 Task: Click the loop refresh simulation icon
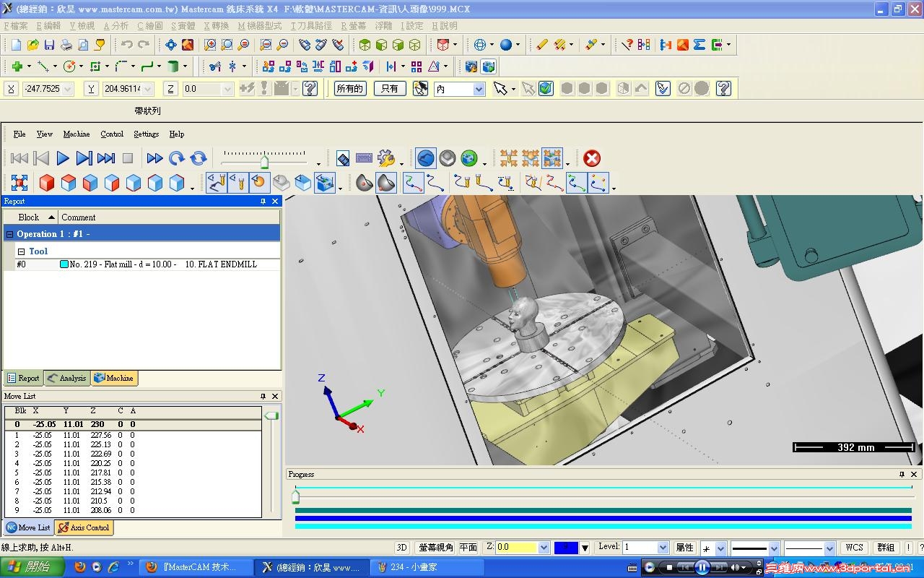[199, 158]
